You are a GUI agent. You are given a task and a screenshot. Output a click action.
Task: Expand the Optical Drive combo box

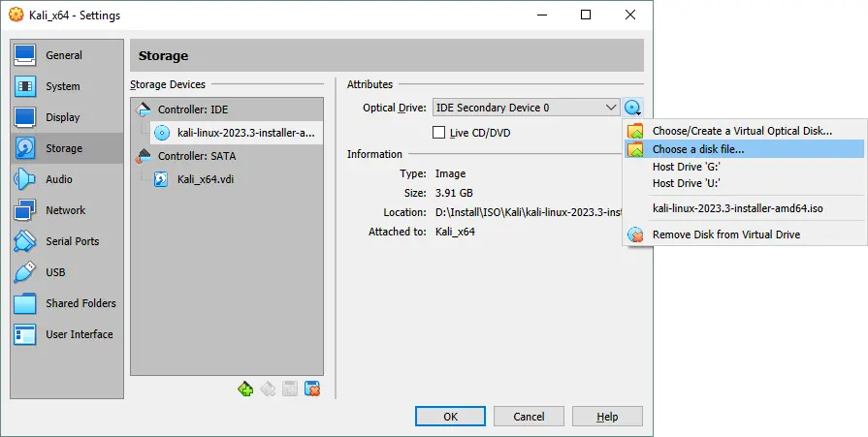[x=526, y=108]
